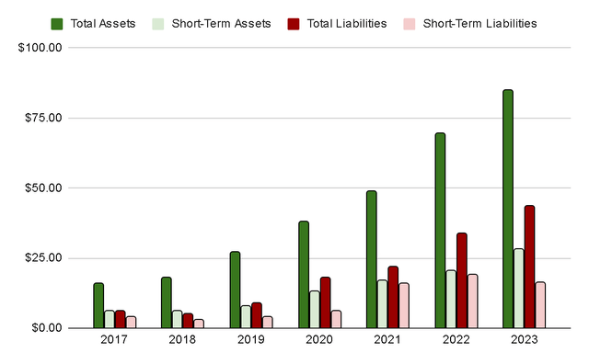Click the 2023 Total Assets bar
This screenshot has height=364, width=589.
pyautogui.click(x=508, y=209)
